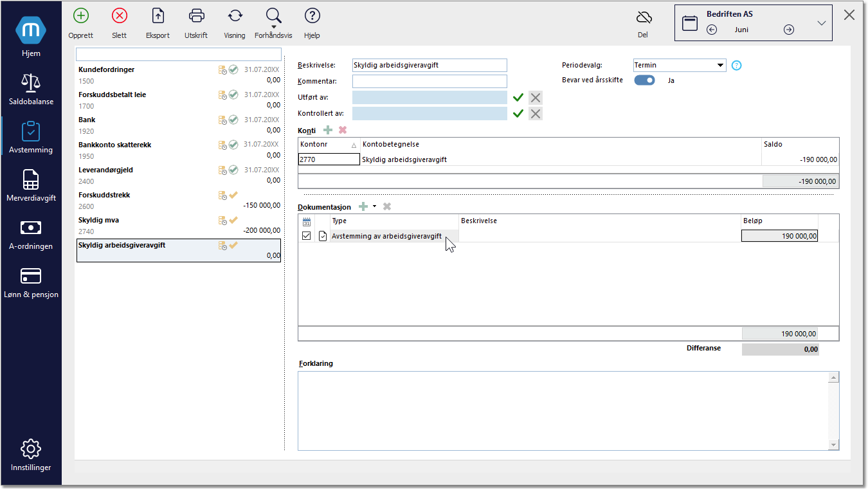868x490 pixels.
Task: Confirm Utført av with green checkmark
Action: point(518,98)
